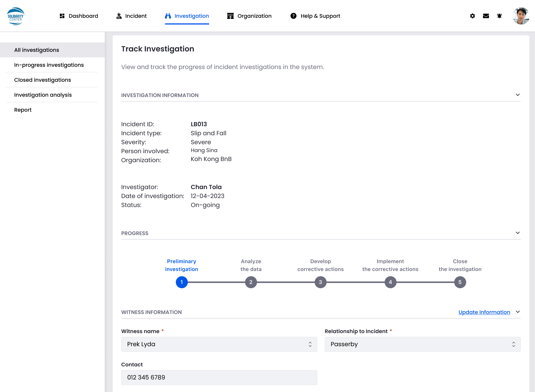Click the Dashboard navigation icon
The height and width of the screenshot is (392, 535).
62,16
